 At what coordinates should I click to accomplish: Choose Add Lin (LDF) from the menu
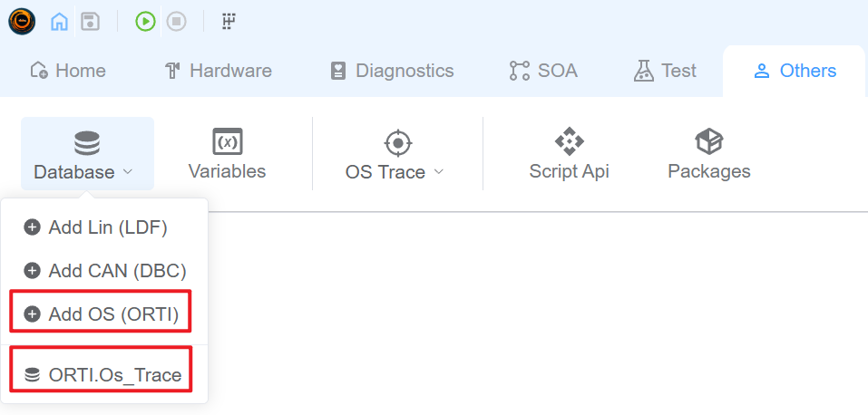click(96, 227)
